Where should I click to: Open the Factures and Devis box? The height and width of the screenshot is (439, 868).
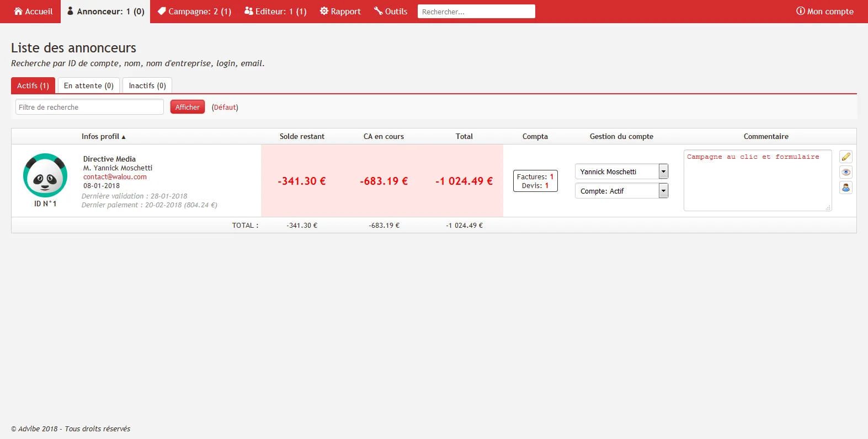coord(535,181)
